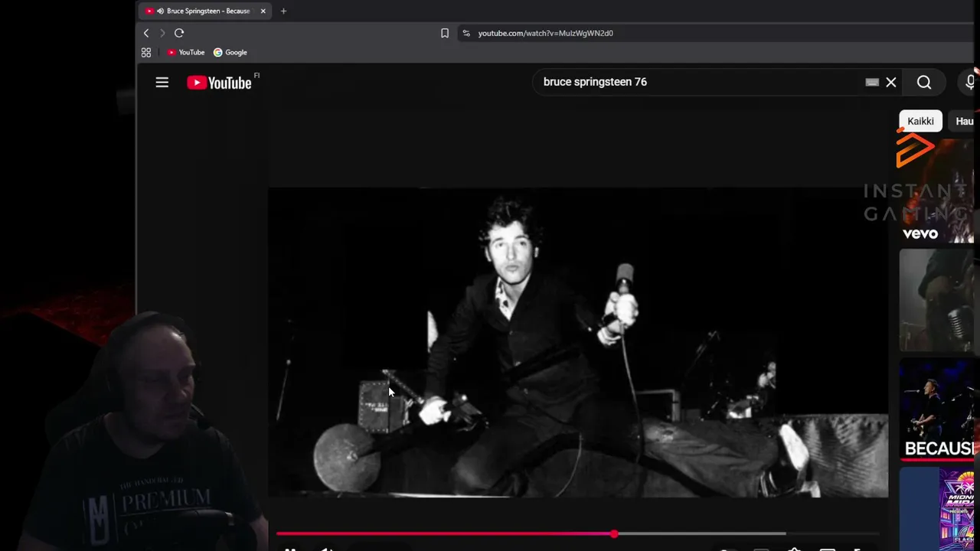This screenshot has width=980, height=551.
Task: View site information icon beside the URL
Action: (x=466, y=33)
